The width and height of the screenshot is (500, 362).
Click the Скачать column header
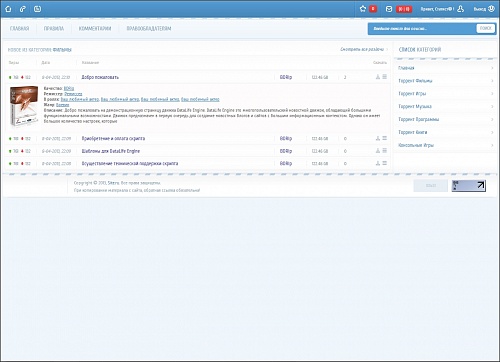[x=380, y=62]
